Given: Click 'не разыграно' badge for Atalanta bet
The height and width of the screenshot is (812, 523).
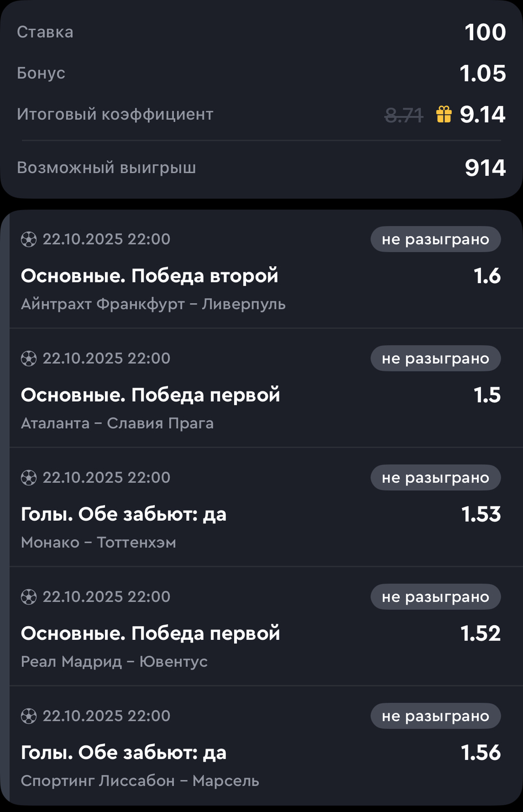Looking at the screenshot, I should [435, 358].
